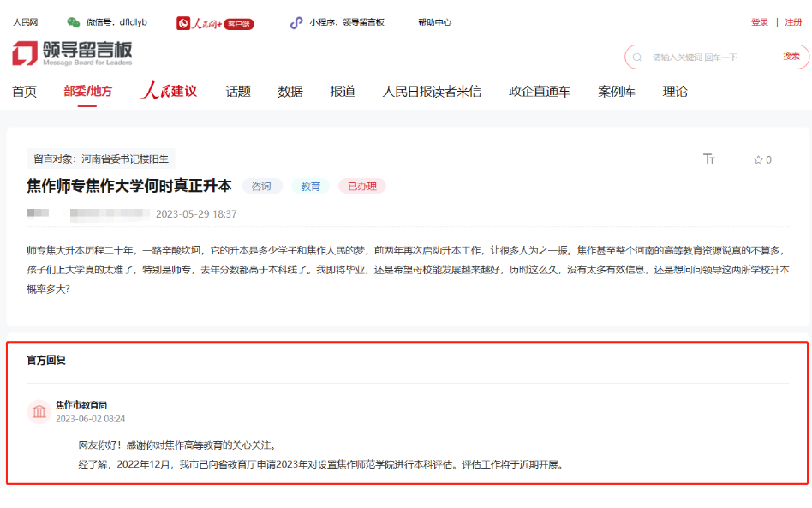Click the 焦作市教育局 institution avatar icon
The height and width of the screenshot is (508, 812).
39,412
